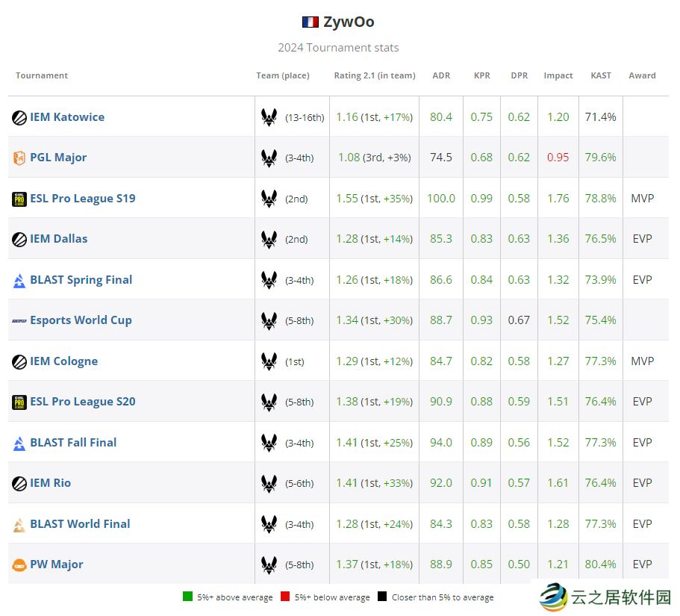Viewport: 680px width, 616px height.
Task: Click the IEM Katowice tournament logo icon
Action: click(19, 117)
